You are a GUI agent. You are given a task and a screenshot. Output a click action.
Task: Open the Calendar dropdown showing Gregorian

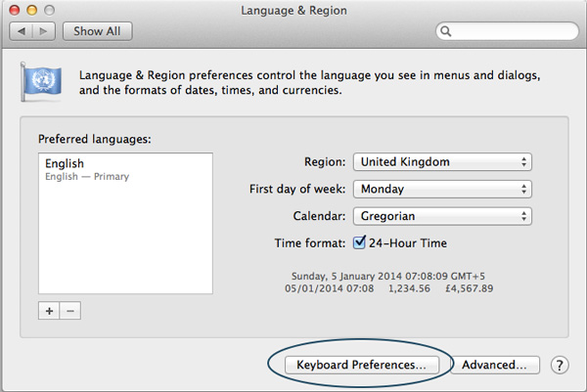coord(442,216)
